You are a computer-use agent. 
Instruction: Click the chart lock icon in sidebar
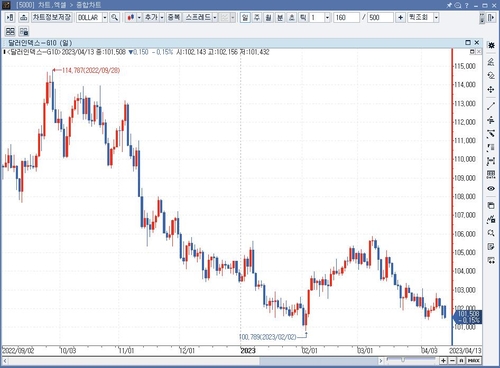tap(491, 219)
